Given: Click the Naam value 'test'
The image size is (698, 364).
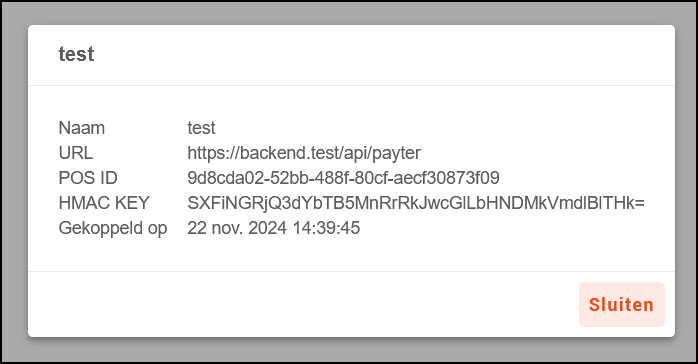Looking at the screenshot, I should point(201,128).
